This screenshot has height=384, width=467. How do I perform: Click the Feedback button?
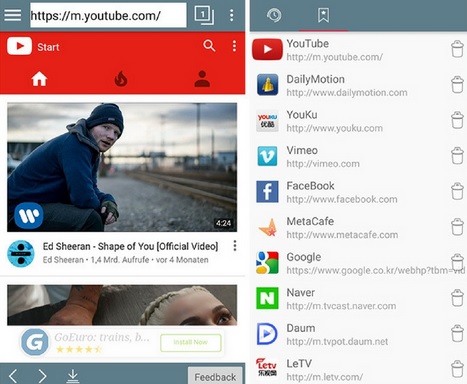(x=215, y=377)
